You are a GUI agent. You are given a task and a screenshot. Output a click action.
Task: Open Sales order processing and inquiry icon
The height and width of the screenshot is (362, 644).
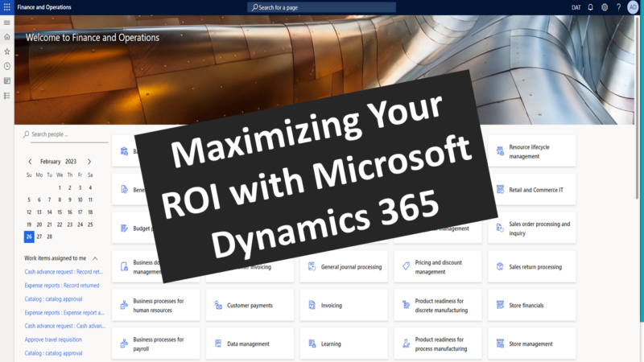[x=500, y=228]
